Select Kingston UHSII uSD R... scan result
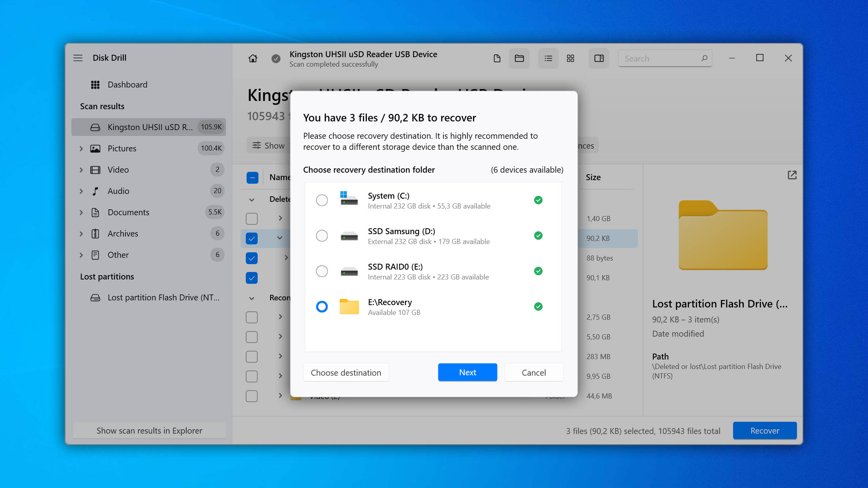 click(x=149, y=127)
